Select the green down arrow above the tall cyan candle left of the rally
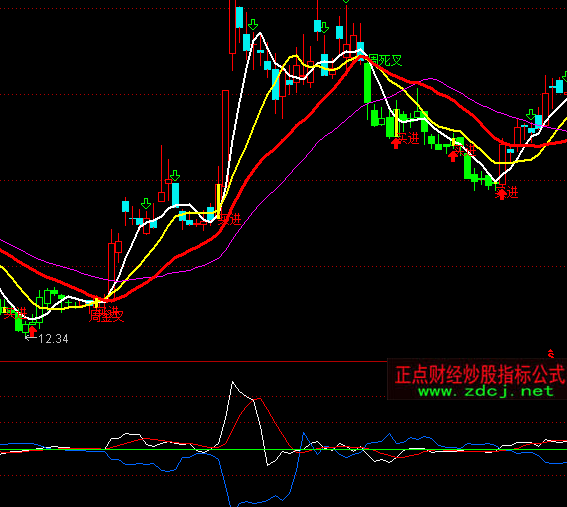This screenshot has width=567, height=507. tap(175, 176)
